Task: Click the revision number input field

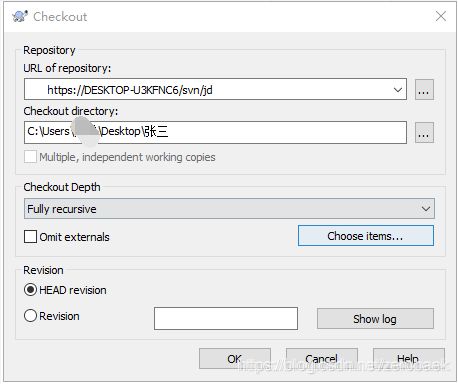Action: 226,318
